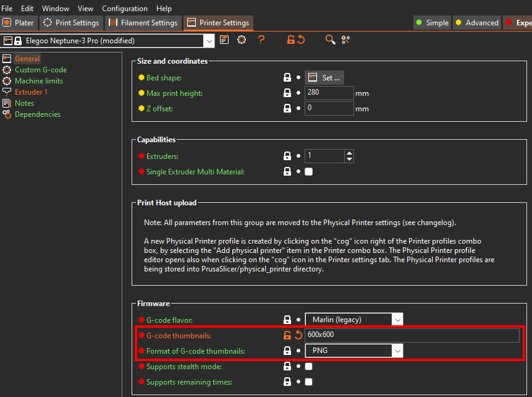532x397 pixels.
Task: Switch to Advanced mode
Action: 476,23
